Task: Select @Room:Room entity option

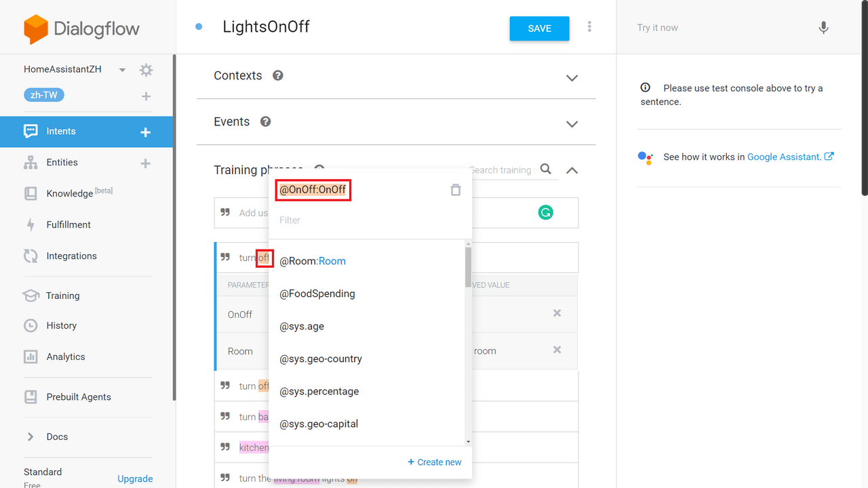Action: pyautogui.click(x=367, y=261)
